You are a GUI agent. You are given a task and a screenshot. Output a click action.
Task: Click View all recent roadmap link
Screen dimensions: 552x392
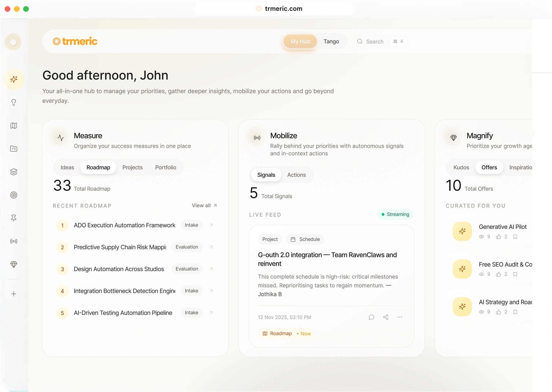204,206
